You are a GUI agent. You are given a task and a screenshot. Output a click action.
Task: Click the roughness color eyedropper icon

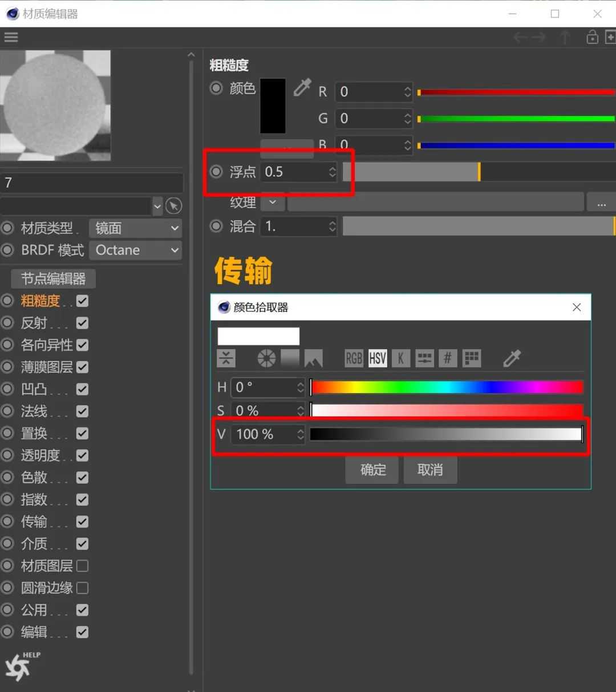[302, 88]
